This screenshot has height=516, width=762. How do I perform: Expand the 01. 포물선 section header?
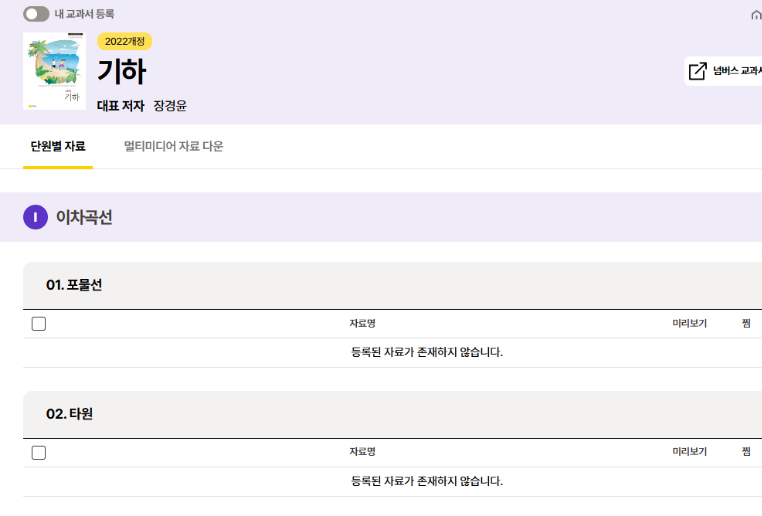(x=392, y=285)
